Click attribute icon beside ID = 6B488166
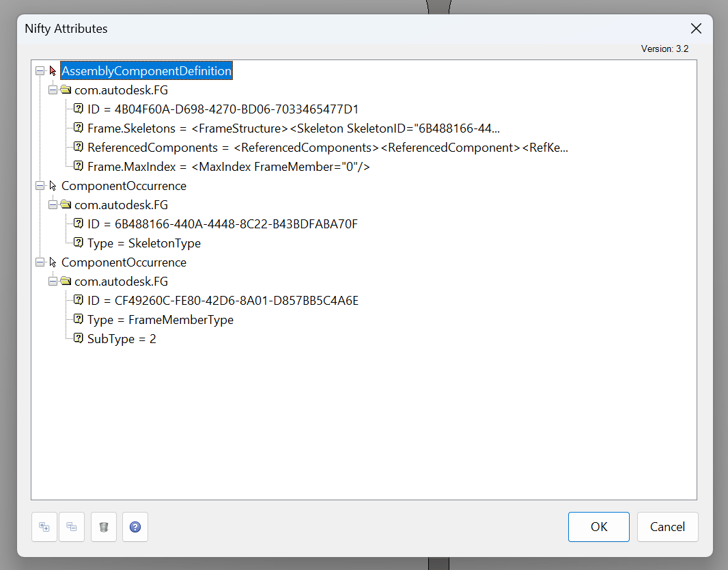 coord(79,223)
